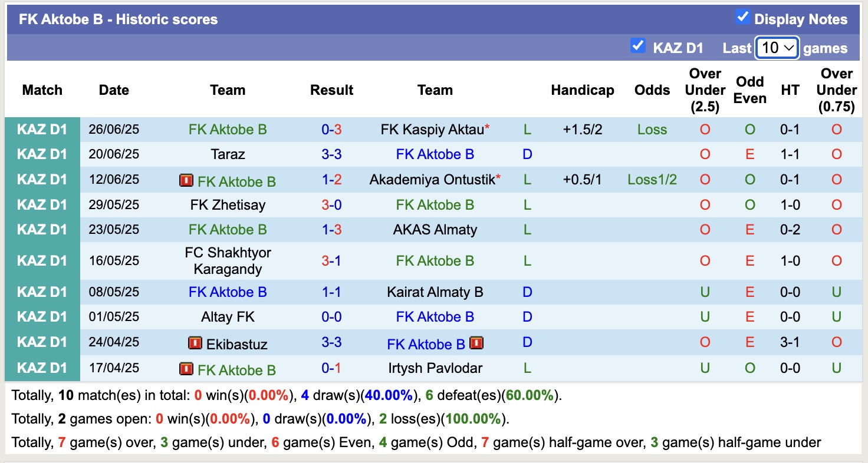Viewport: 868px width, 463px height.
Task: Click the KAZ D1 cell in the 26/06/25 row
Action: click(x=42, y=130)
